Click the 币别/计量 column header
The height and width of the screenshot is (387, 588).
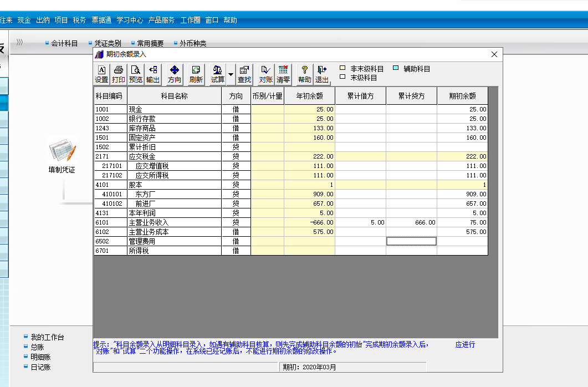(267, 95)
